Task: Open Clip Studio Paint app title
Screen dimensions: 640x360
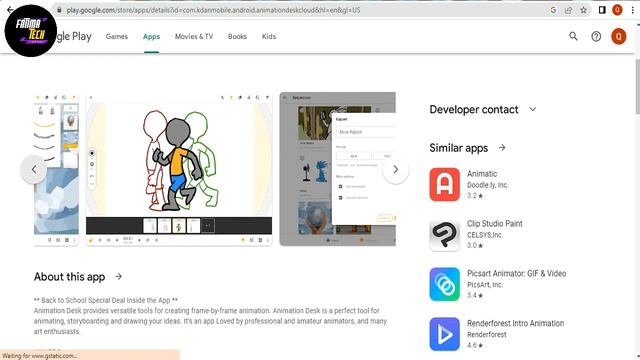Action: click(495, 223)
